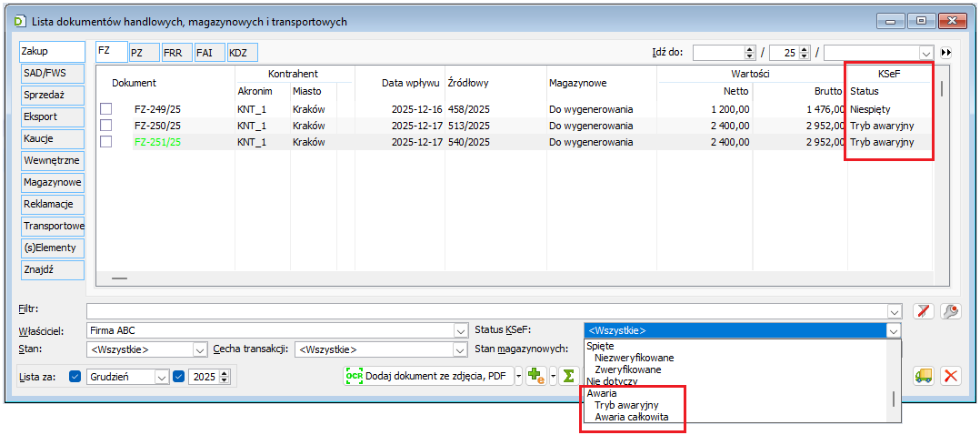Tick the checkbox for FZ-250/25
980x435 pixels.
pos(106,126)
